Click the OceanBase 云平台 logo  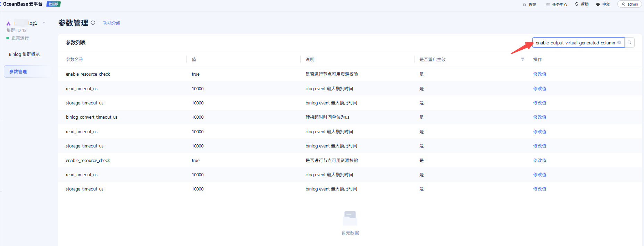click(23, 4)
